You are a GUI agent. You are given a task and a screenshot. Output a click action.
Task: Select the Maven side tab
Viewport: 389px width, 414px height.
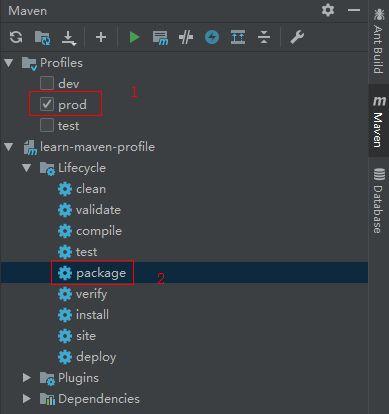point(379,121)
